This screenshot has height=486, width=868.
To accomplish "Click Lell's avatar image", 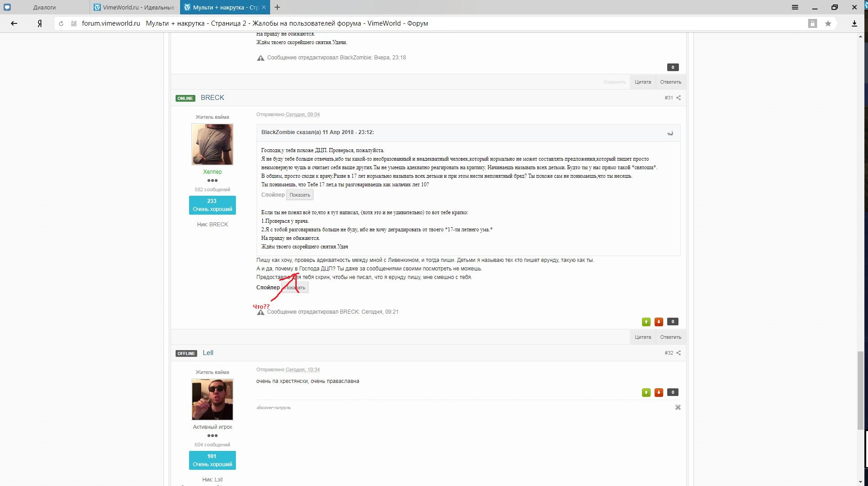I will [212, 400].
